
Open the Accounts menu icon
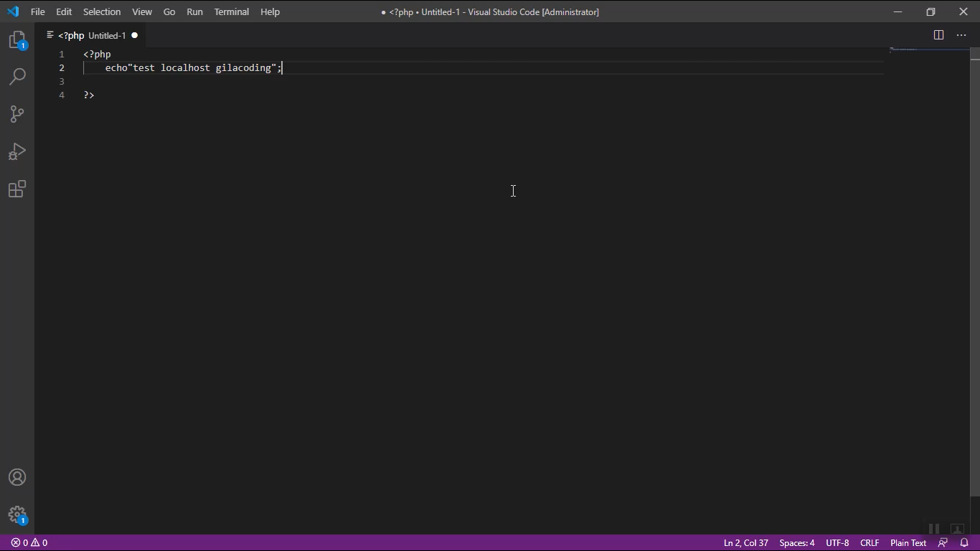tap(17, 477)
